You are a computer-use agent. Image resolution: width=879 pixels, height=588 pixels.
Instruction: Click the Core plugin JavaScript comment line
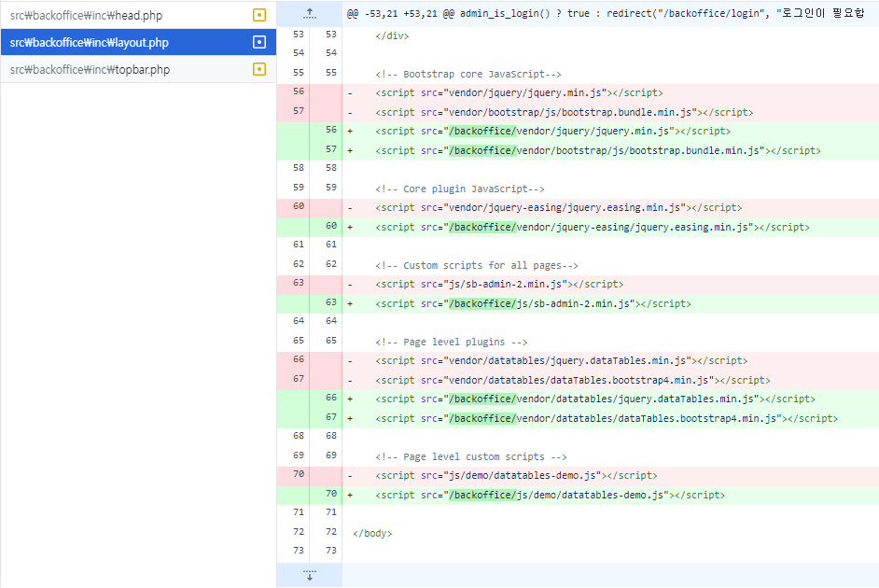460,189
